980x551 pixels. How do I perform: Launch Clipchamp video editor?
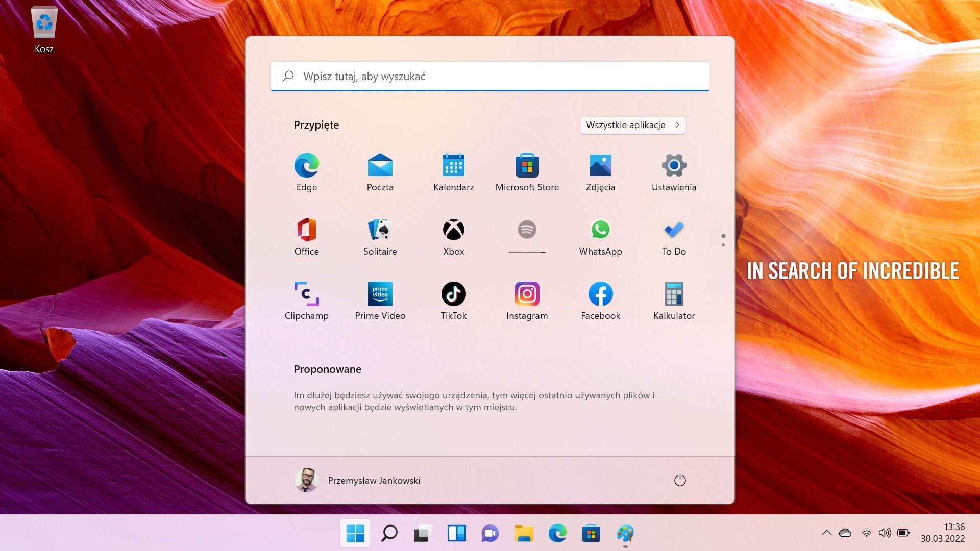307,301
